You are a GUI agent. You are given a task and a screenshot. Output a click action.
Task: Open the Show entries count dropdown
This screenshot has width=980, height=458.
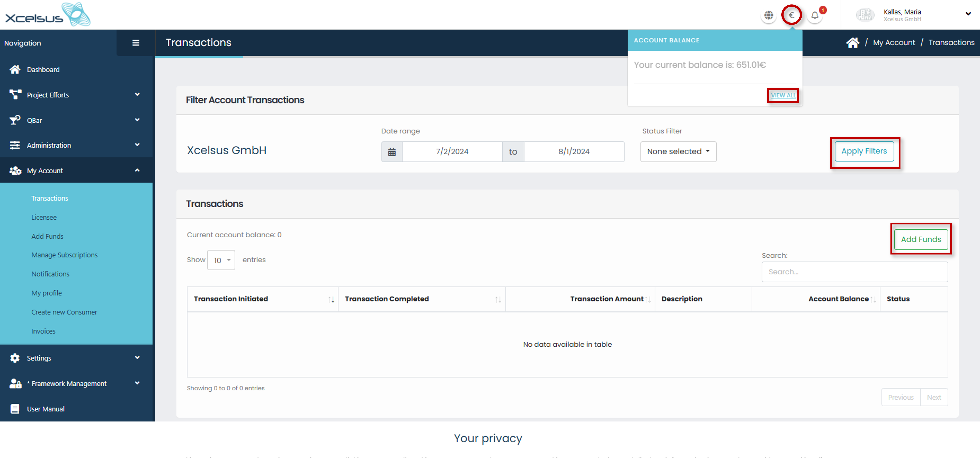click(221, 260)
